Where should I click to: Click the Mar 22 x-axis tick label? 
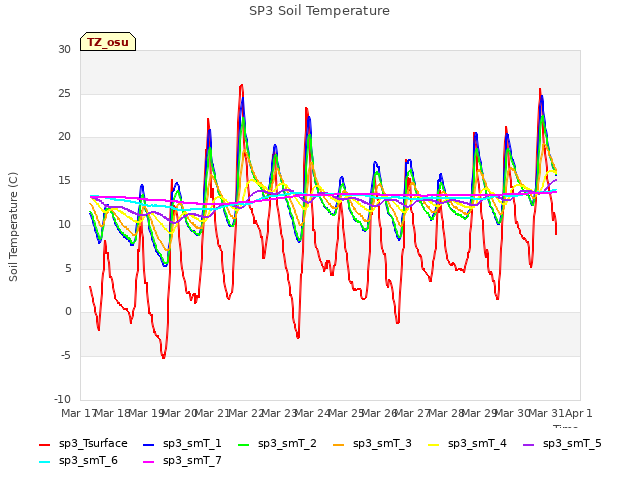(245, 413)
